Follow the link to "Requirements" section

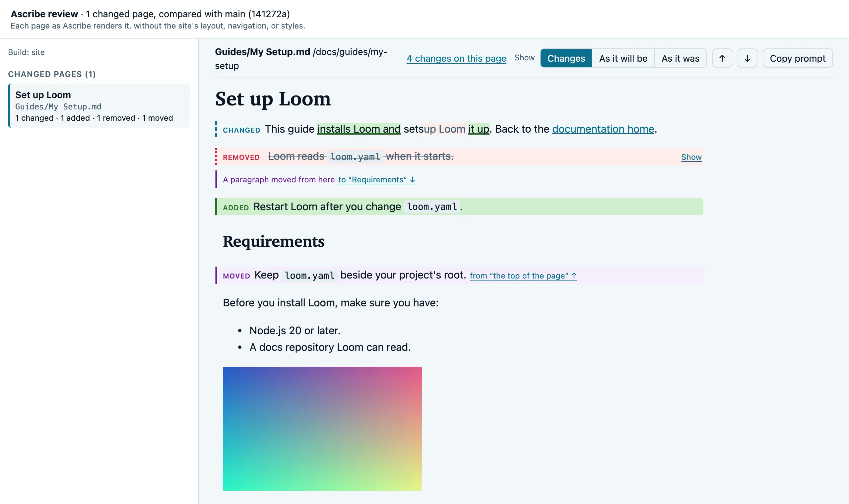377,180
